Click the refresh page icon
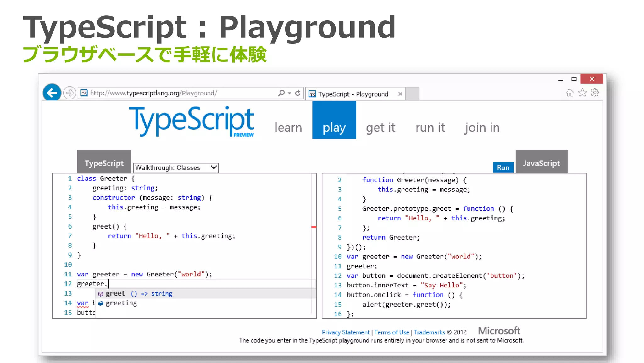Image resolution: width=644 pixels, height=363 pixels. [297, 93]
